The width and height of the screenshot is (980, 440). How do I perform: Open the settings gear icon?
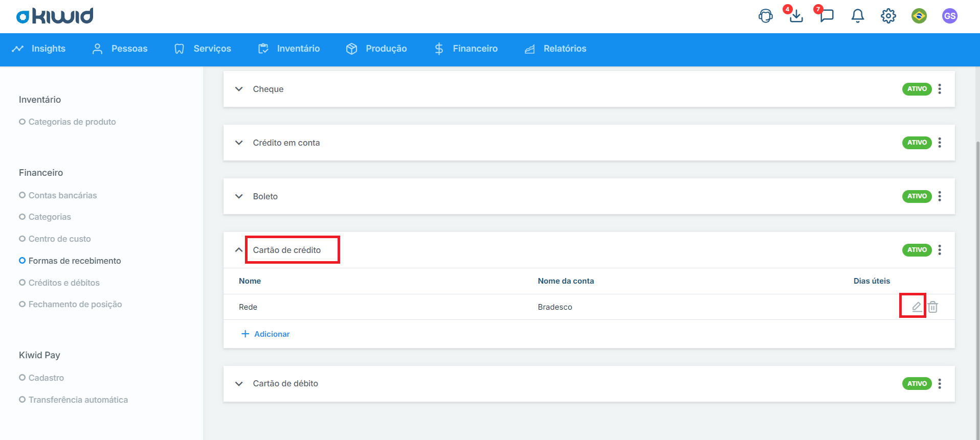[x=888, y=16]
